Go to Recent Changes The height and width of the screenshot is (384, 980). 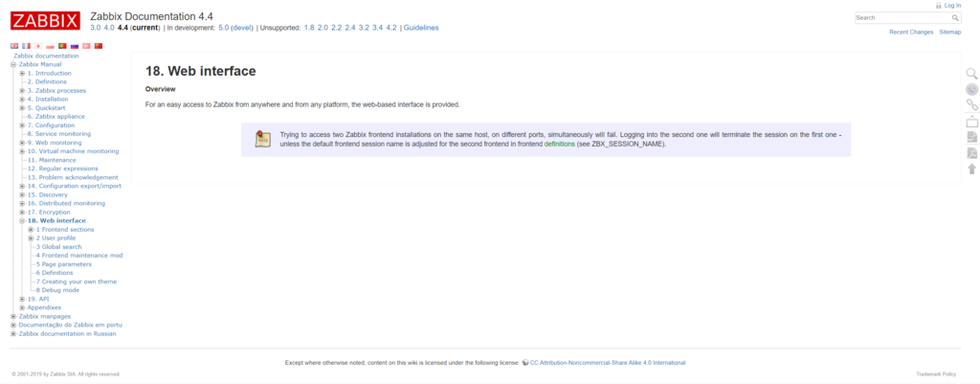tap(910, 32)
